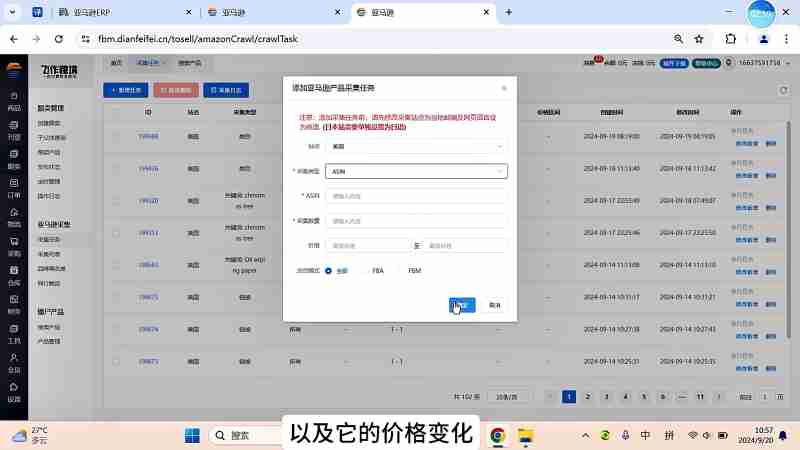Image resolution: width=800 pixels, height=450 pixels.
Task: Go to the previous pagination page arrow
Action: 550,397
